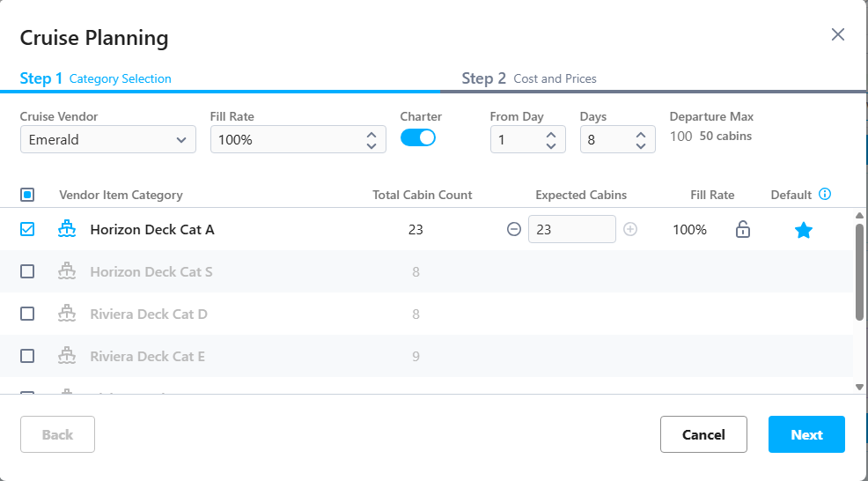868x481 pixels.
Task: Click the ship icon beside Horizon Deck Cat S
Action: point(67,271)
